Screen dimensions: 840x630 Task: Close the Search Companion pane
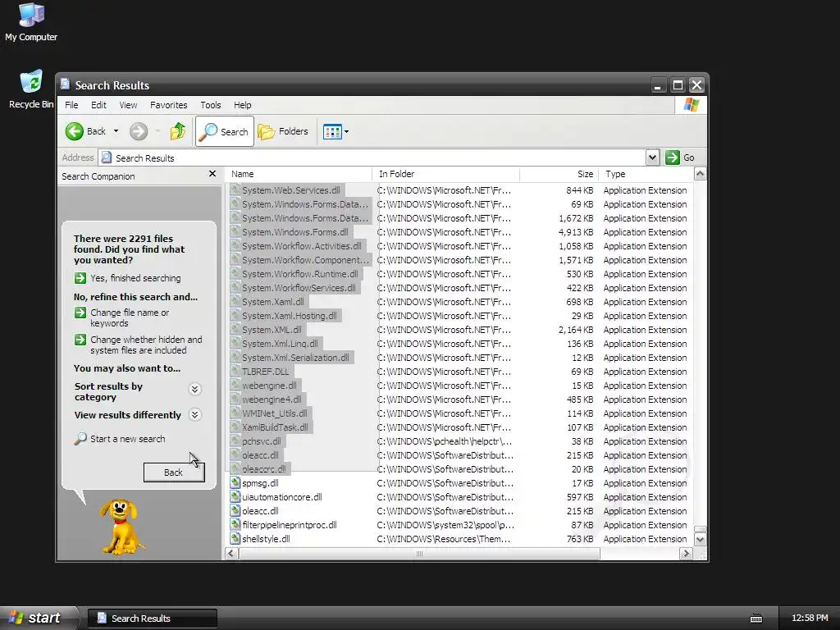pos(212,174)
